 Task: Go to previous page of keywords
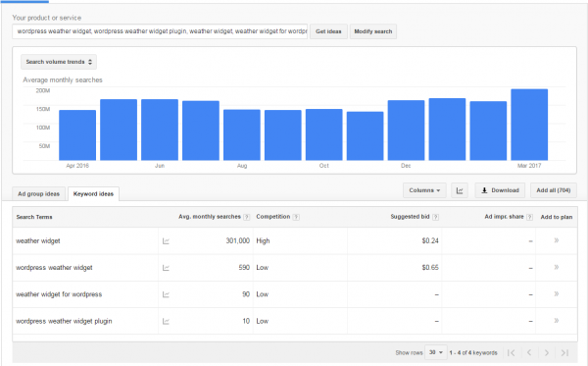click(x=529, y=353)
